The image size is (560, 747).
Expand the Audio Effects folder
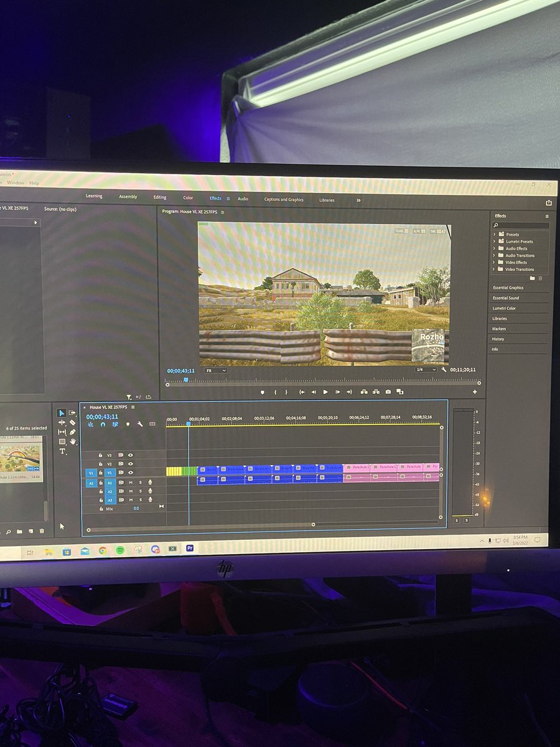(x=495, y=248)
